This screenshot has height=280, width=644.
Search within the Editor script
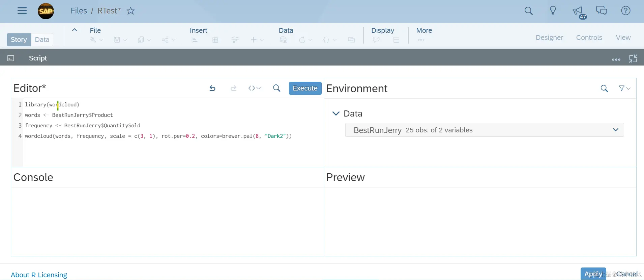276,88
